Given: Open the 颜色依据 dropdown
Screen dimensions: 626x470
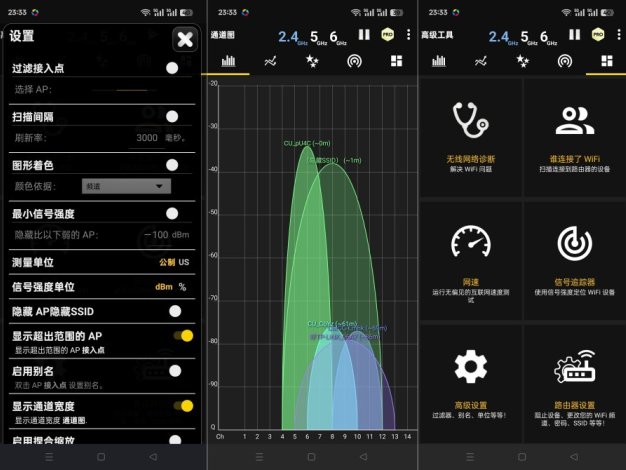Looking at the screenshot, I should pyautogui.click(x=126, y=186).
